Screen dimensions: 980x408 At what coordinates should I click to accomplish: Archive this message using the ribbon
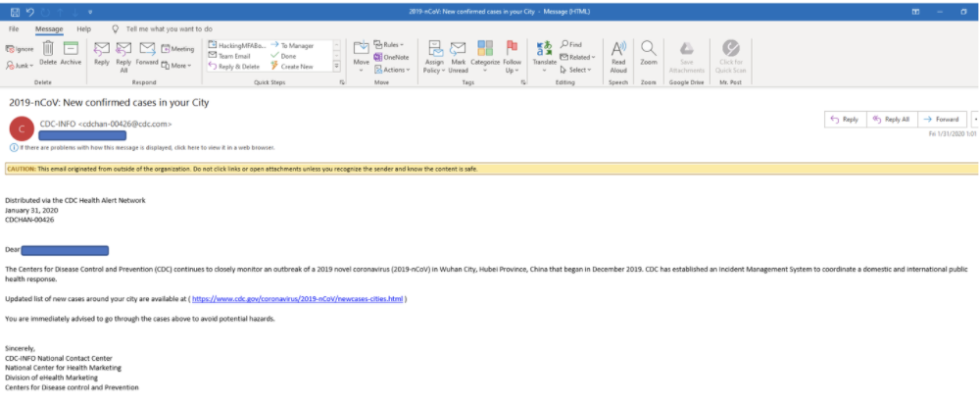coord(71,51)
